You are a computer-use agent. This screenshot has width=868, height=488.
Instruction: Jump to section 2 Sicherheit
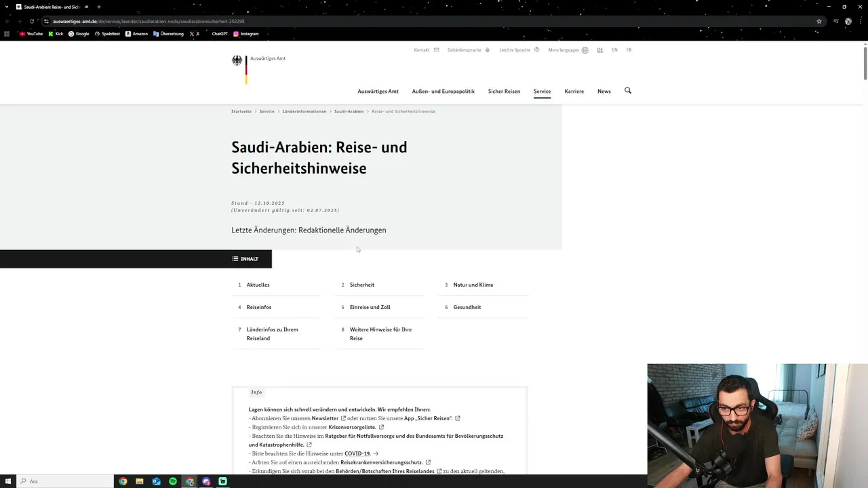(380, 285)
